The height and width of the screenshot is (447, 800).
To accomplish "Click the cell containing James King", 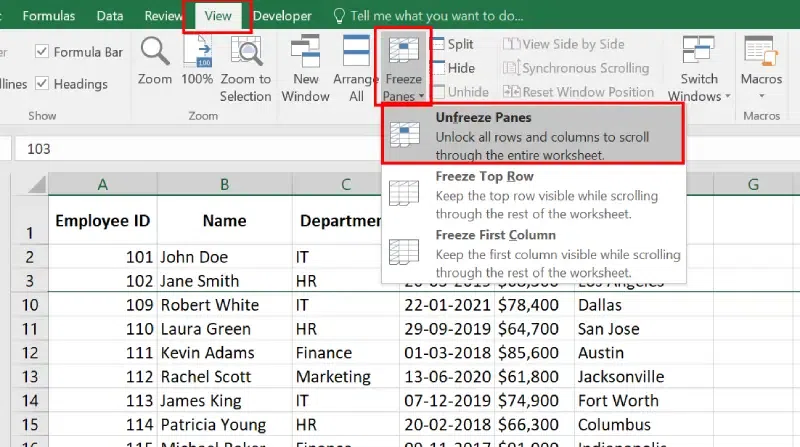I will pos(224,401).
